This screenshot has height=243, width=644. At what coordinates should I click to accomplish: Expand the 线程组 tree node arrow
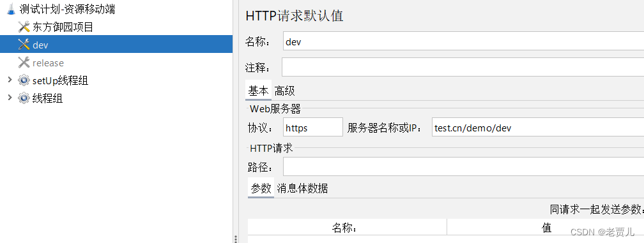(x=10, y=98)
